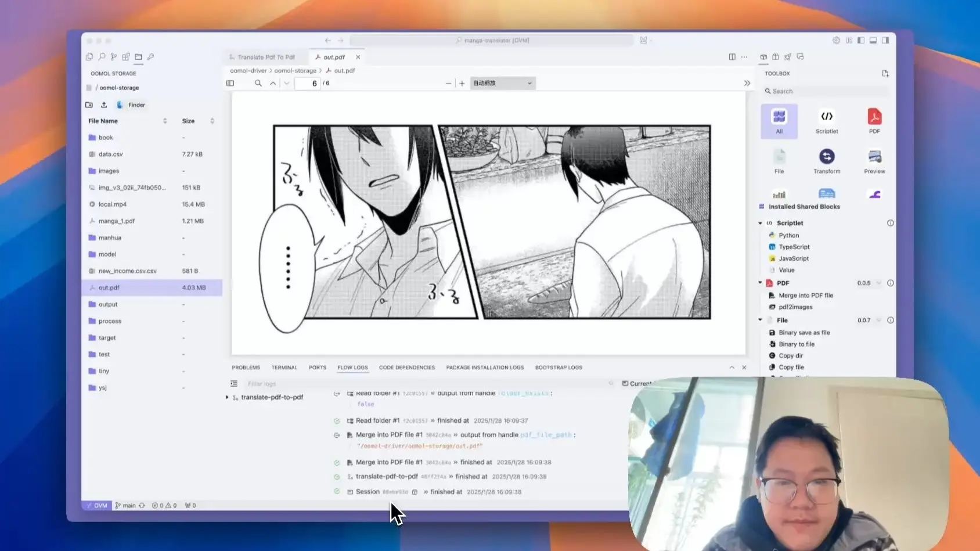This screenshot has width=980, height=551.
Task: Open the book folder
Action: click(152, 138)
